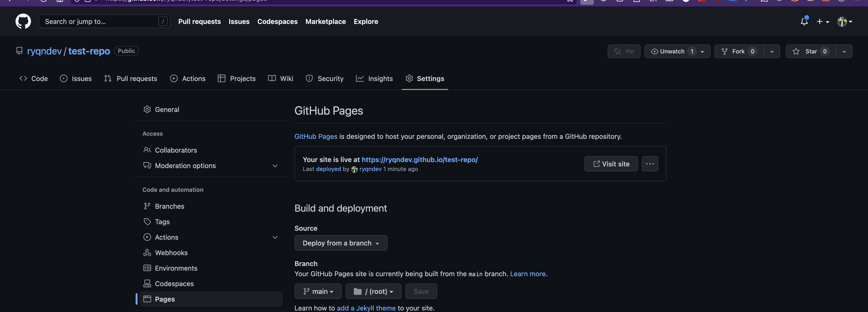Screen dimensions: 868x312
Task: Go to Marketplace
Action: point(325,22)
